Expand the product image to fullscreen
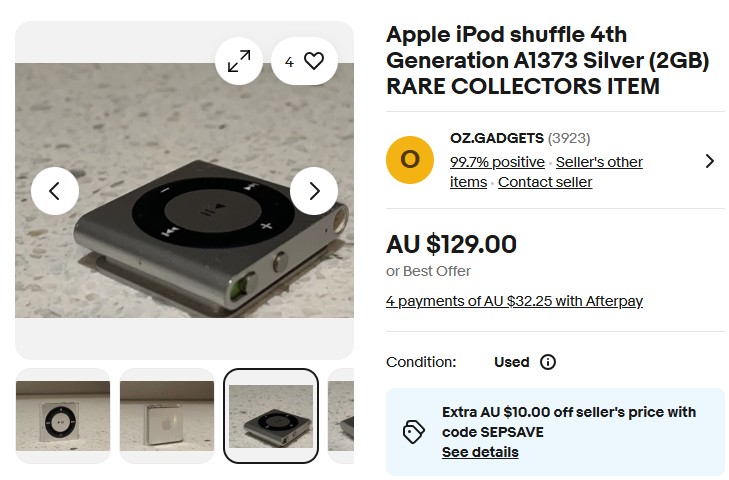This screenshot has width=729, height=480. pos(239,62)
